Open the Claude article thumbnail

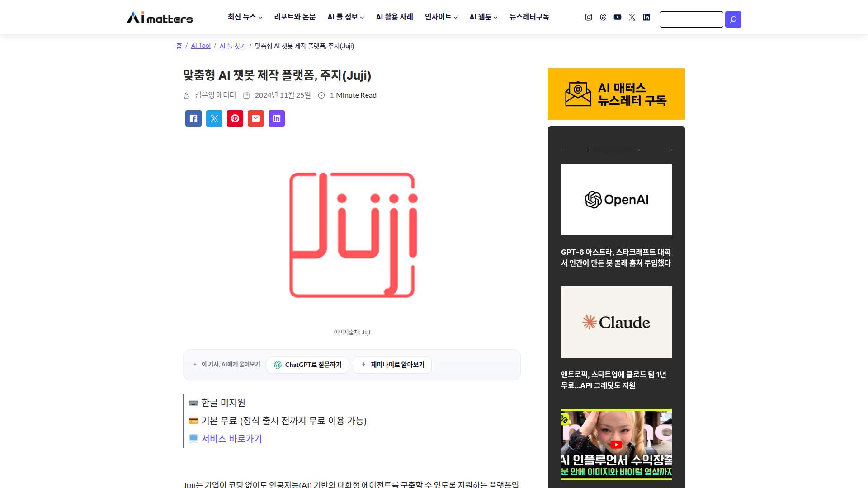616,322
